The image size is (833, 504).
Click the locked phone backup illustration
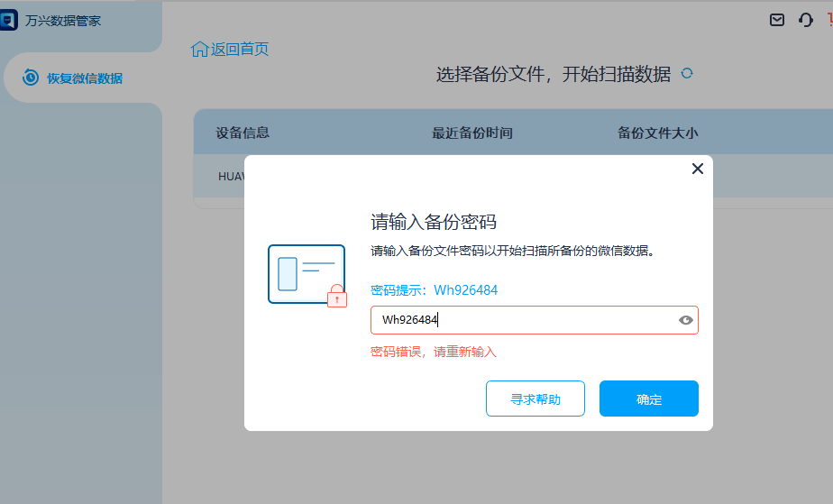(307, 276)
